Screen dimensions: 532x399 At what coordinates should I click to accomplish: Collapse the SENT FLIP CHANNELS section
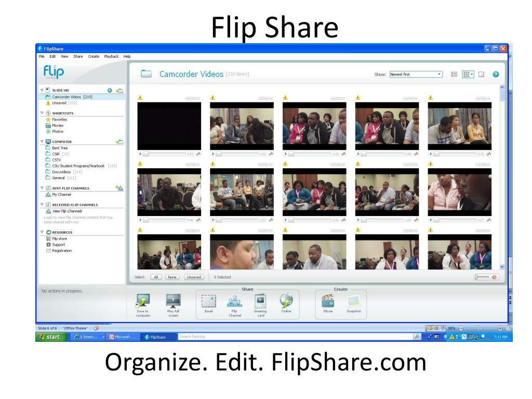(x=42, y=188)
